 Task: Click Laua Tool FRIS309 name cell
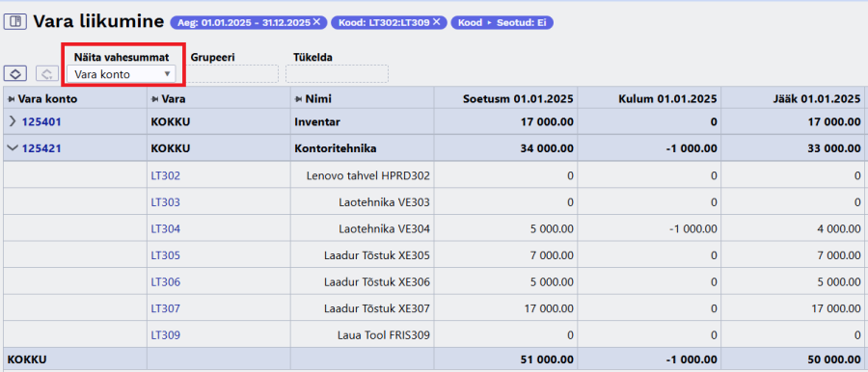(x=362, y=335)
